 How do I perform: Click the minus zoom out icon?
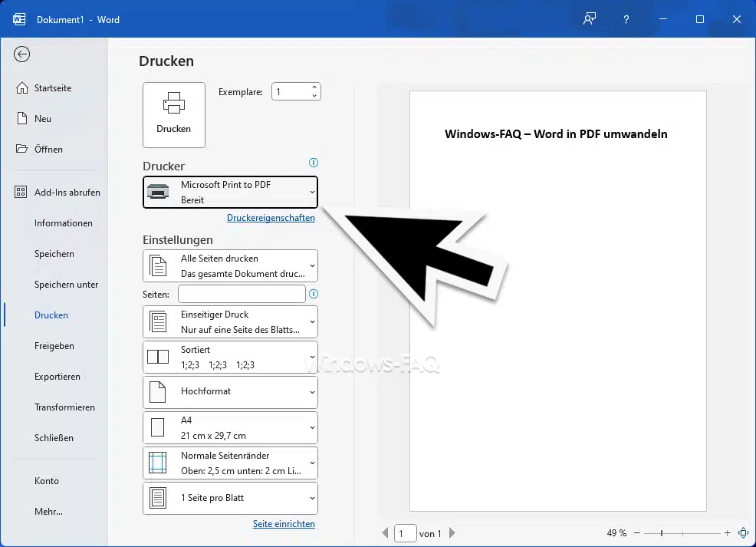pos(637,533)
